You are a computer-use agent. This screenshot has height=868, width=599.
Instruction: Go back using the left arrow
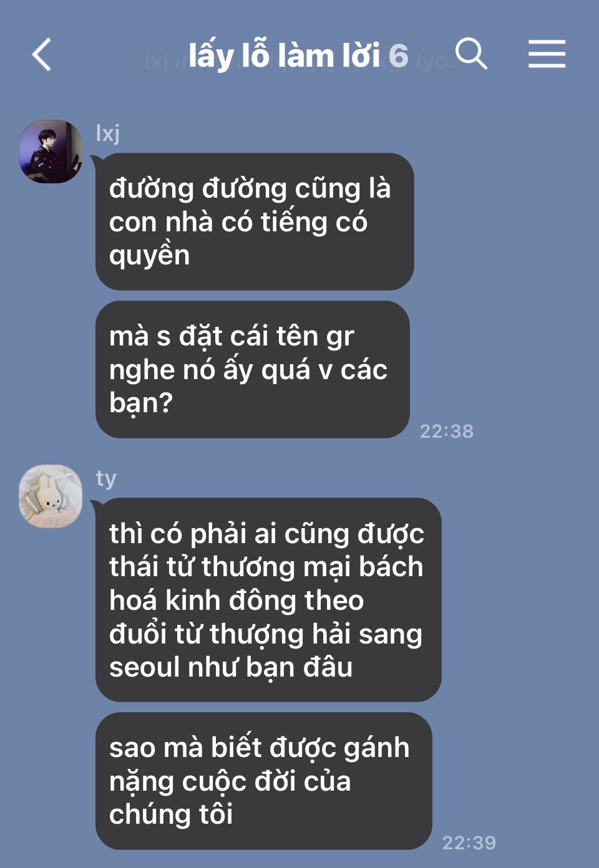pos(42,55)
